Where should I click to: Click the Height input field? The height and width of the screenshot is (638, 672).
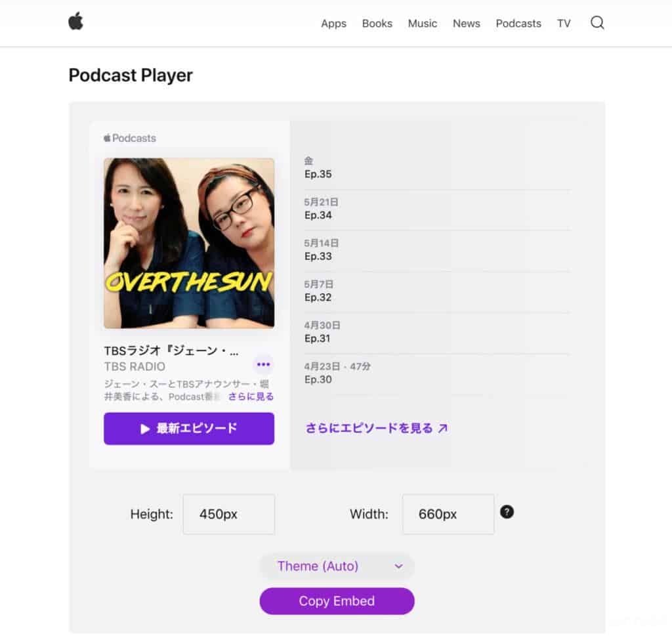point(229,514)
